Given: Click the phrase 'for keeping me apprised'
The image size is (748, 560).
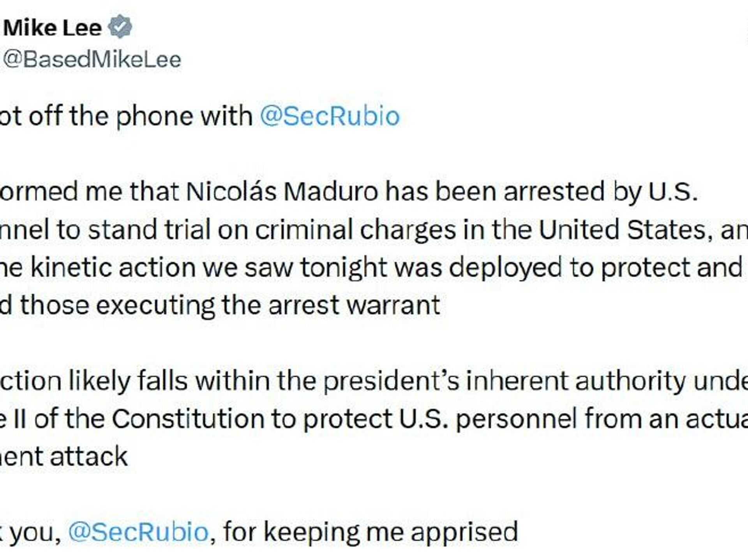Looking at the screenshot, I should pyautogui.click(x=370, y=532).
